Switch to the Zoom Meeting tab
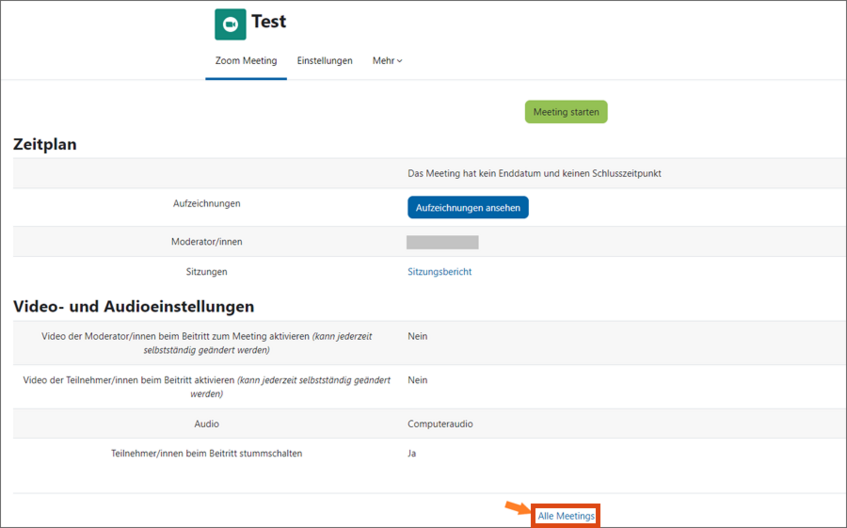Image resolution: width=847 pixels, height=528 pixels. (246, 61)
